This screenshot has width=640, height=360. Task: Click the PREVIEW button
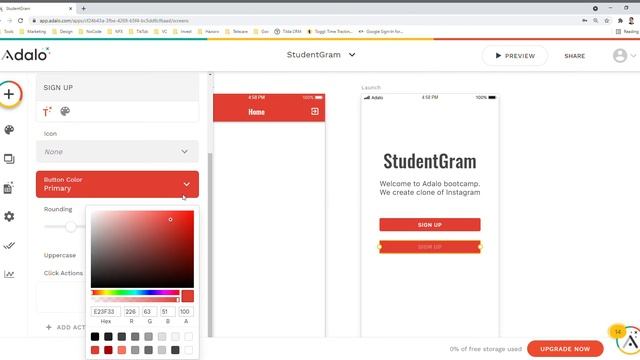coord(515,56)
